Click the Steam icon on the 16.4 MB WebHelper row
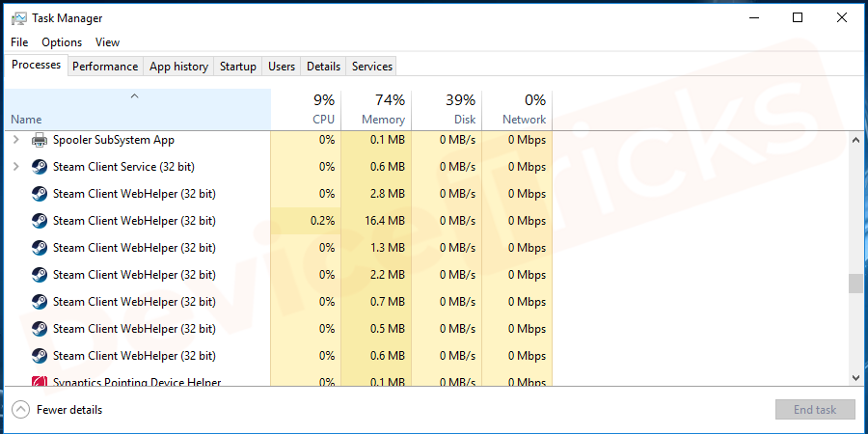The height and width of the screenshot is (434, 868). (40, 221)
